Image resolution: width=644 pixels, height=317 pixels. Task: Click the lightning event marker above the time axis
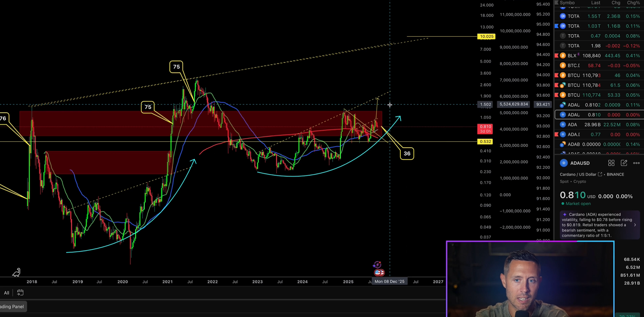[x=377, y=265]
